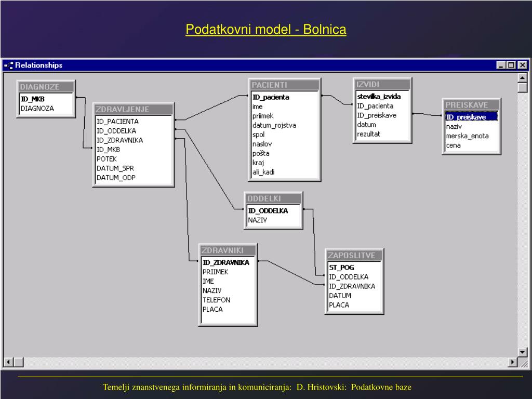Image resolution: width=532 pixels, height=399 pixels.
Task: Select the DATUM_ODP field
Action: (116, 178)
